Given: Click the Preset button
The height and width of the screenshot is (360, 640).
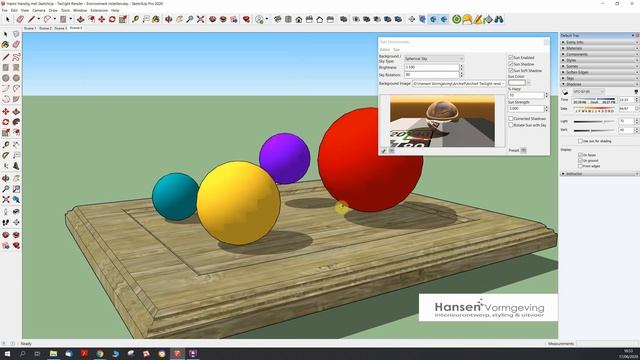Looking at the screenshot, I should pos(524,150).
